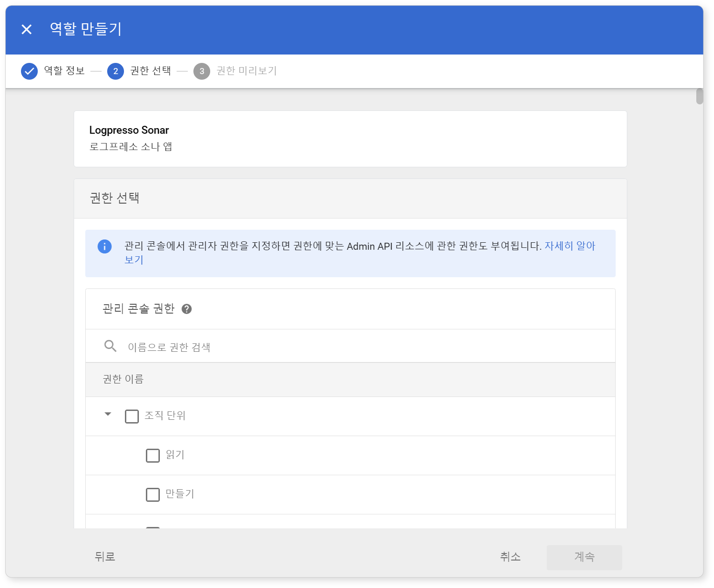Select step 2 circle for 권한 선택
The image size is (714, 588).
click(x=116, y=71)
